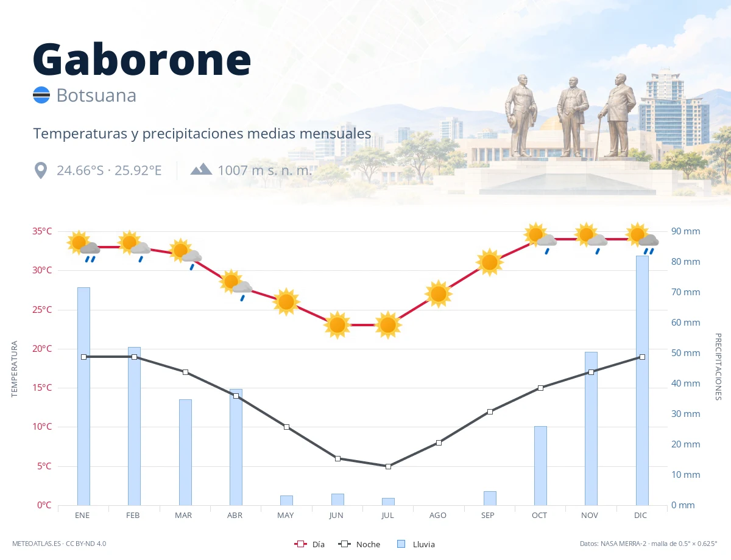Click the Botswana flag icon
731x560 pixels.
41,95
